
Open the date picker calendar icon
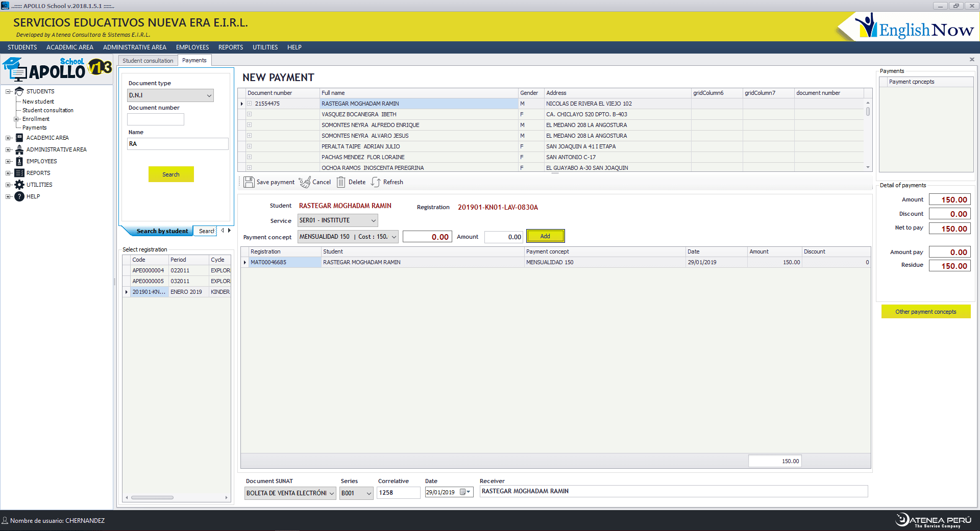coord(463,492)
